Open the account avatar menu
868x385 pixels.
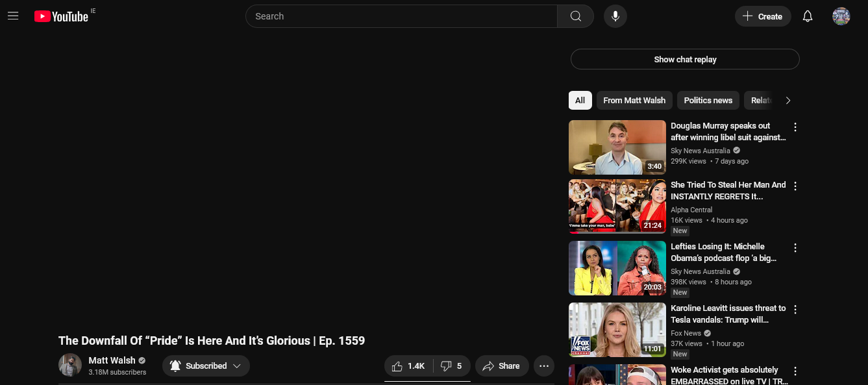841,16
